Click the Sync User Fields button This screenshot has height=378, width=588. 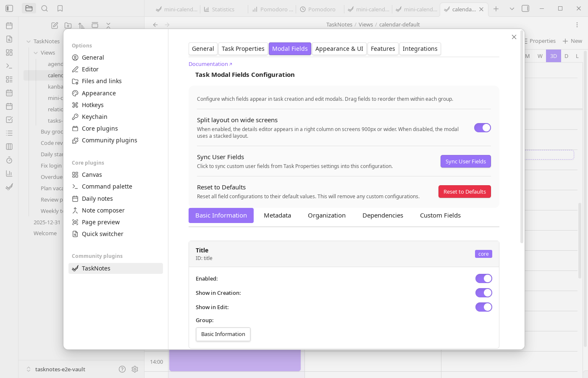click(x=465, y=161)
